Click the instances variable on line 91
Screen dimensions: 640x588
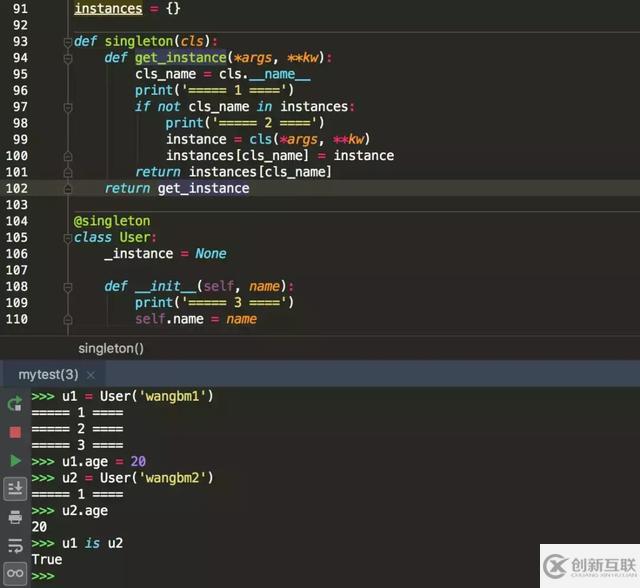pos(108,9)
